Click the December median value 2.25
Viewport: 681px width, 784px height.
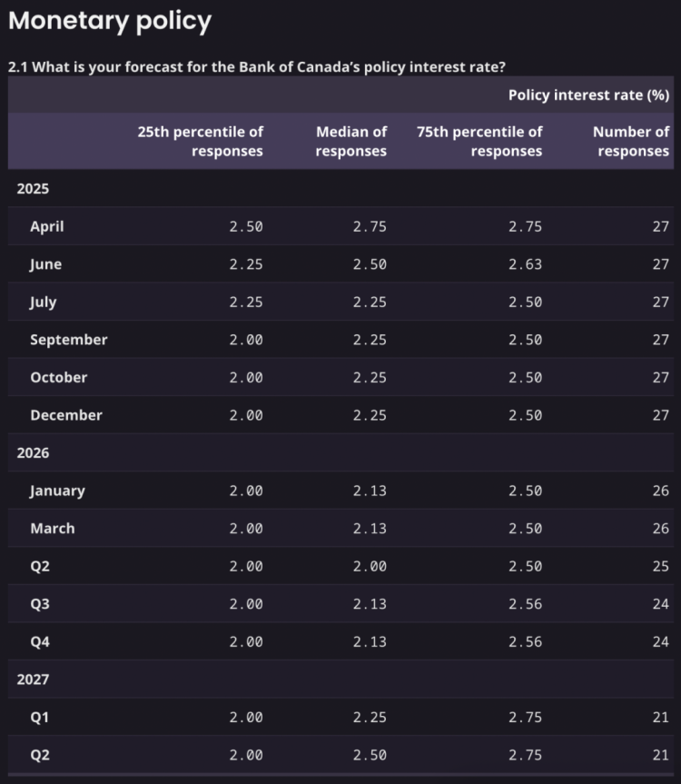point(370,415)
